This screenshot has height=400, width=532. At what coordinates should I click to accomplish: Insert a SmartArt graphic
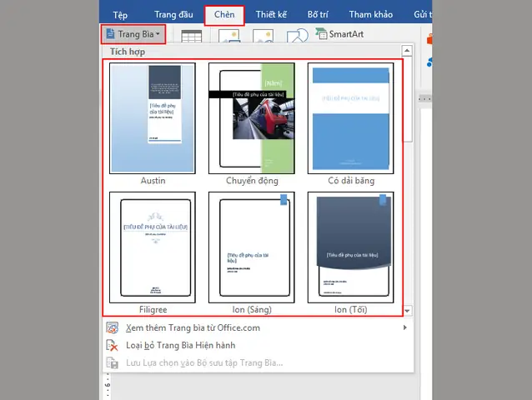(x=342, y=34)
